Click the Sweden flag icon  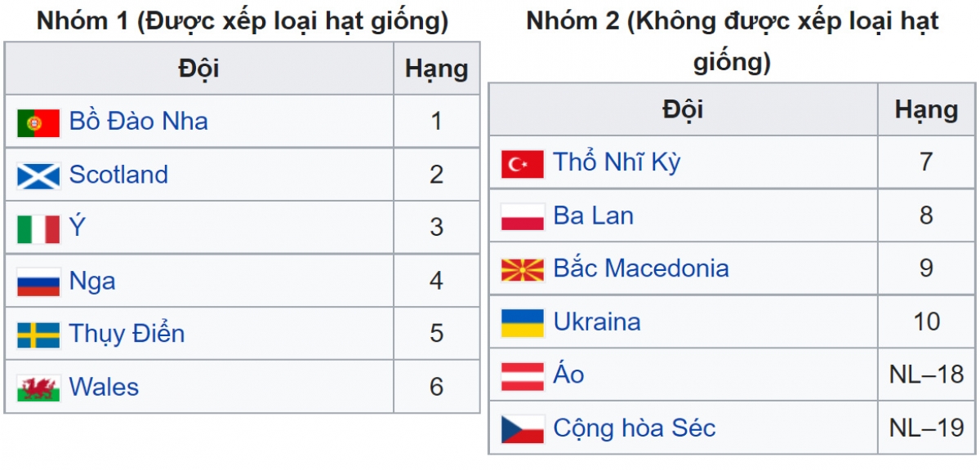(x=38, y=335)
